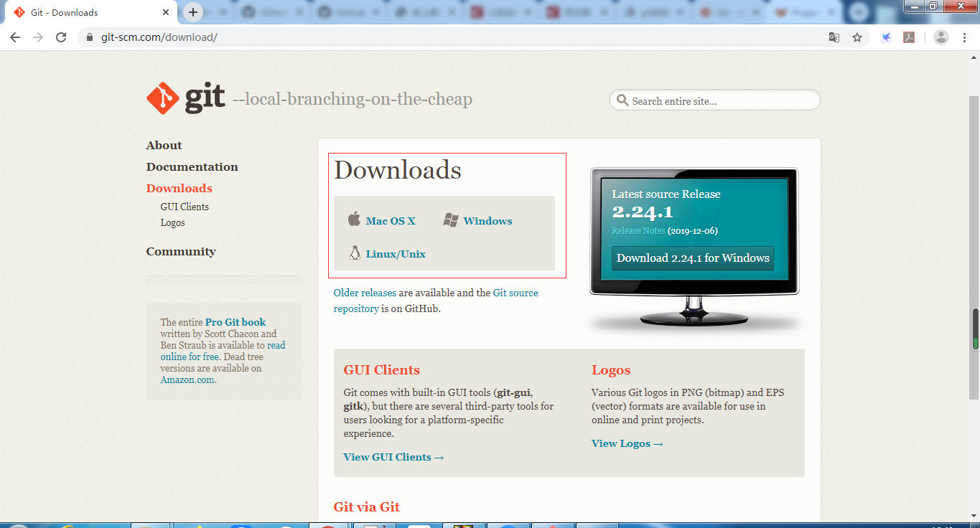Click the Git via Git heading
This screenshot has height=528, width=980.
pyautogui.click(x=367, y=506)
